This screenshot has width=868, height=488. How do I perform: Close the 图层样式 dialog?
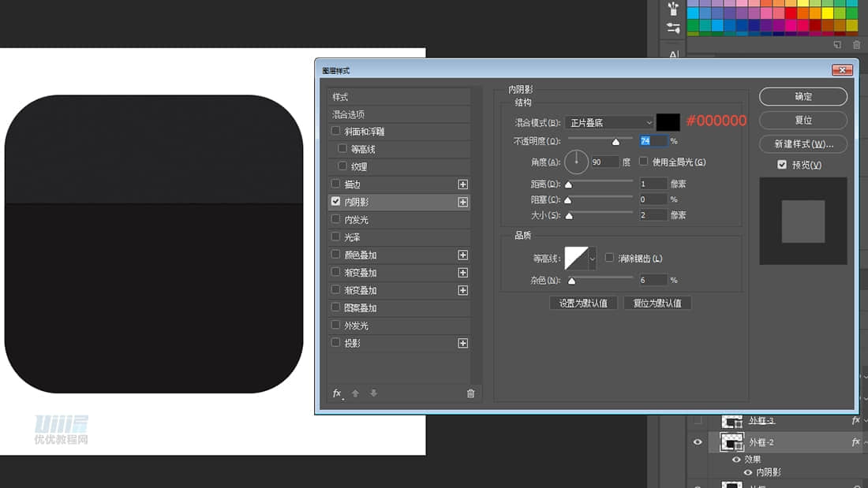point(842,70)
